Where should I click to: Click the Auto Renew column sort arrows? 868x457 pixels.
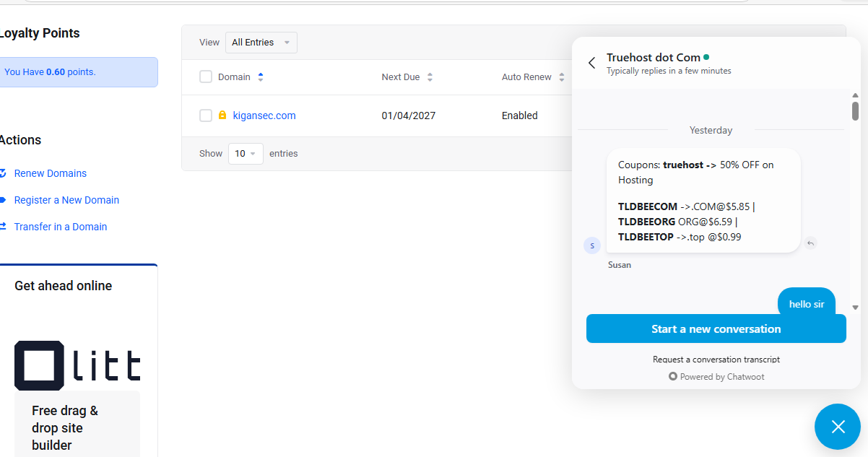[562, 77]
